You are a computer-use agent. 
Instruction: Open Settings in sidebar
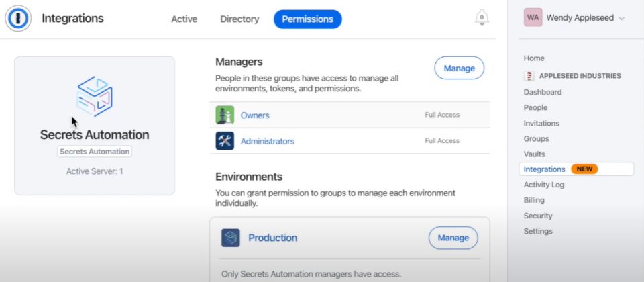click(538, 231)
